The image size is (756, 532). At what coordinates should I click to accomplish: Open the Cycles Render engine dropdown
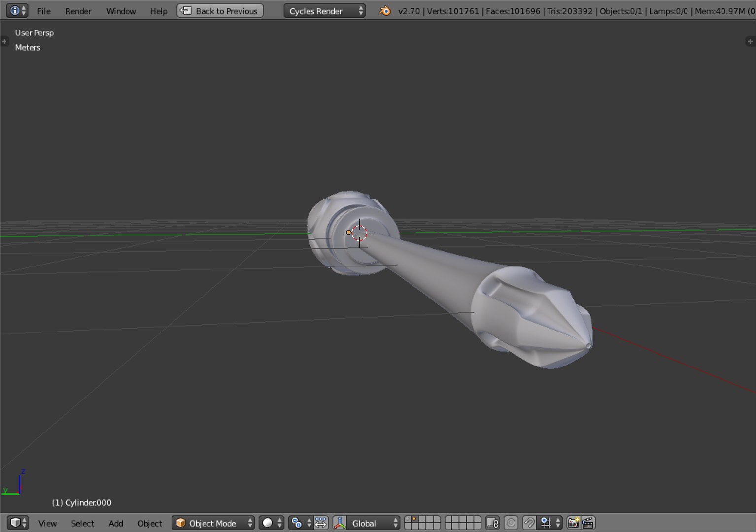tap(324, 11)
